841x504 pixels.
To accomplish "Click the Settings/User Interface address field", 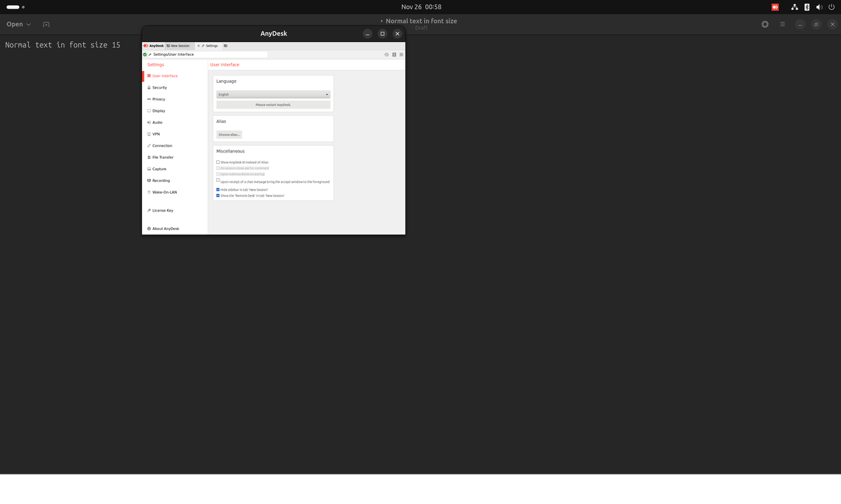I will [204, 55].
